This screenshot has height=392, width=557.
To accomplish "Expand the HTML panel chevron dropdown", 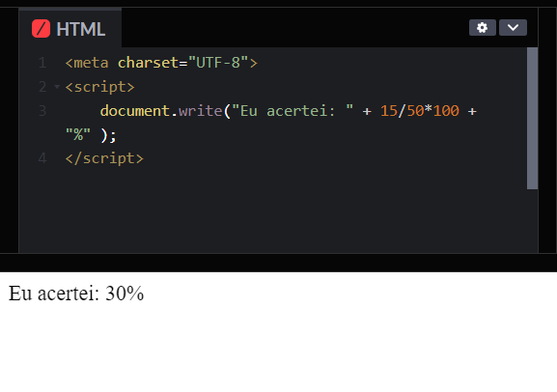I will 513,28.
